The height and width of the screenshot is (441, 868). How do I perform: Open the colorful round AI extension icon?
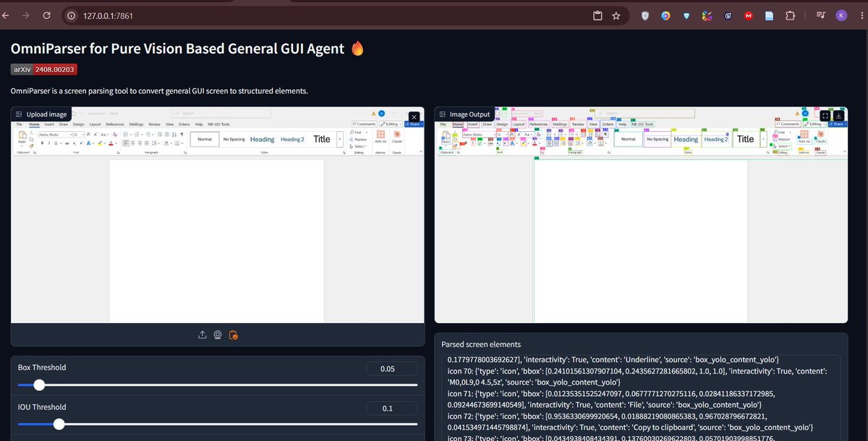pyautogui.click(x=665, y=16)
